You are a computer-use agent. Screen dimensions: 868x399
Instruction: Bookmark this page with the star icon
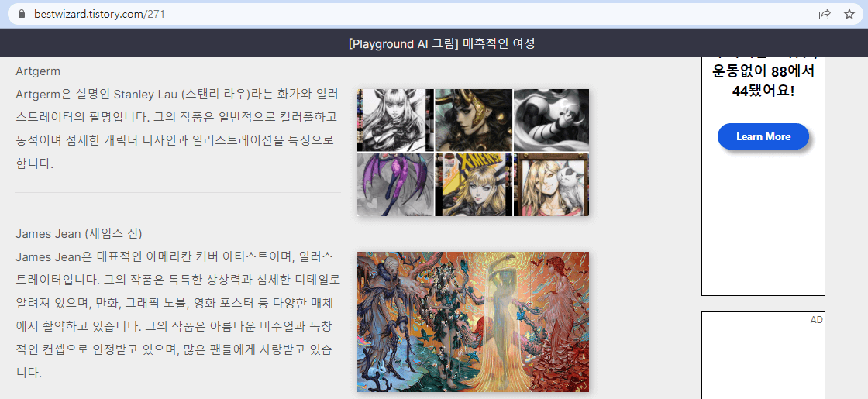pos(849,14)
